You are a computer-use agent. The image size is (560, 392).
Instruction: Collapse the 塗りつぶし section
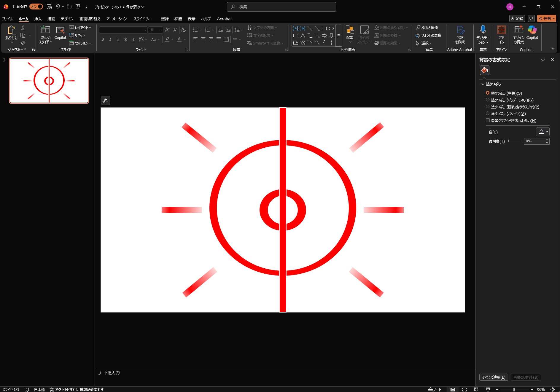pyautogui.click(x=483, y=84)
